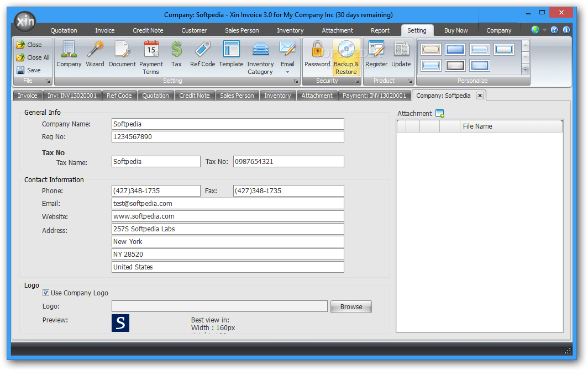Open the Company ribbon tab
This screenshot has width=588, height=371.
(498, 30)
